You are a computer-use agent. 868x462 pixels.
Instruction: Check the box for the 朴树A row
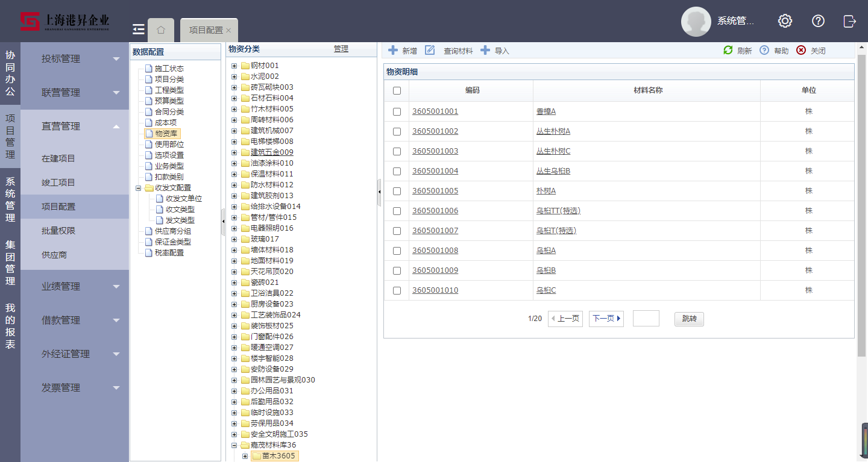pyautogui.click(x=397, y=191)
